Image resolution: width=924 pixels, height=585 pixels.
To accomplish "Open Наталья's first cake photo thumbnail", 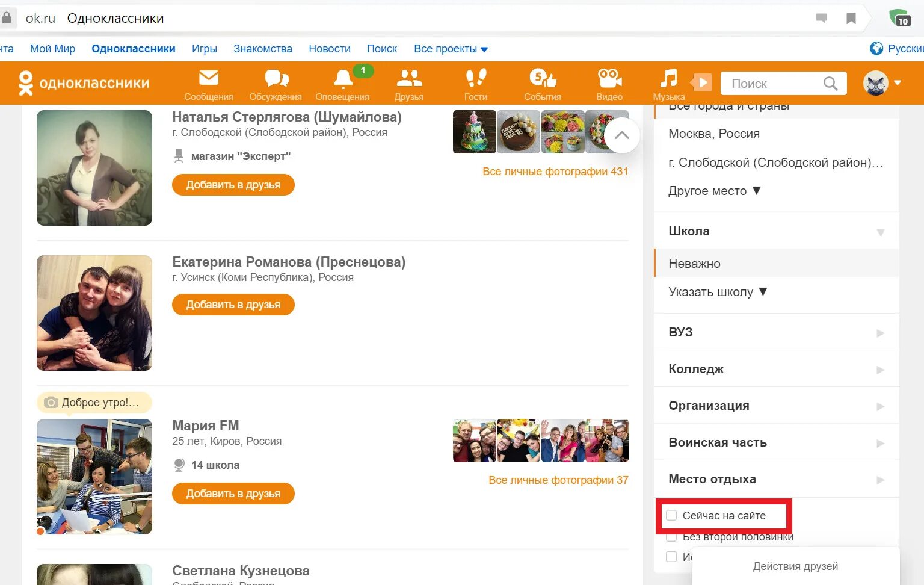I will [475, 132].
